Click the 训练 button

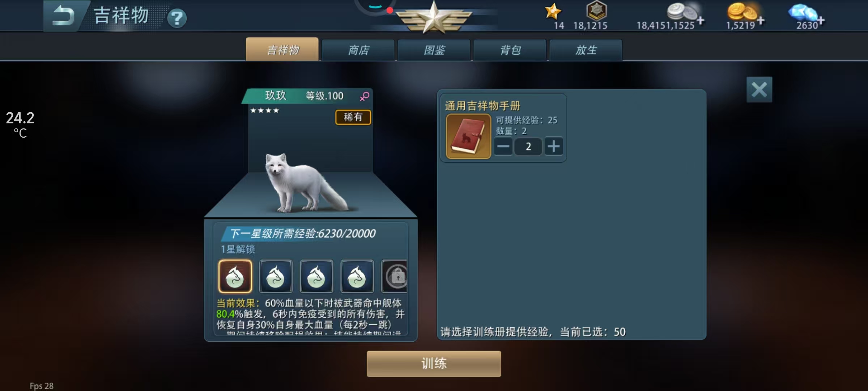coord(434,363)
